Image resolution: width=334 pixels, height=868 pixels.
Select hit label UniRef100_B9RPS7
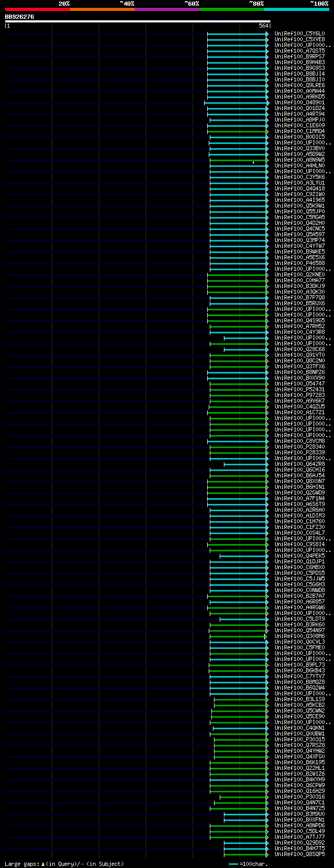click(300, 56)
